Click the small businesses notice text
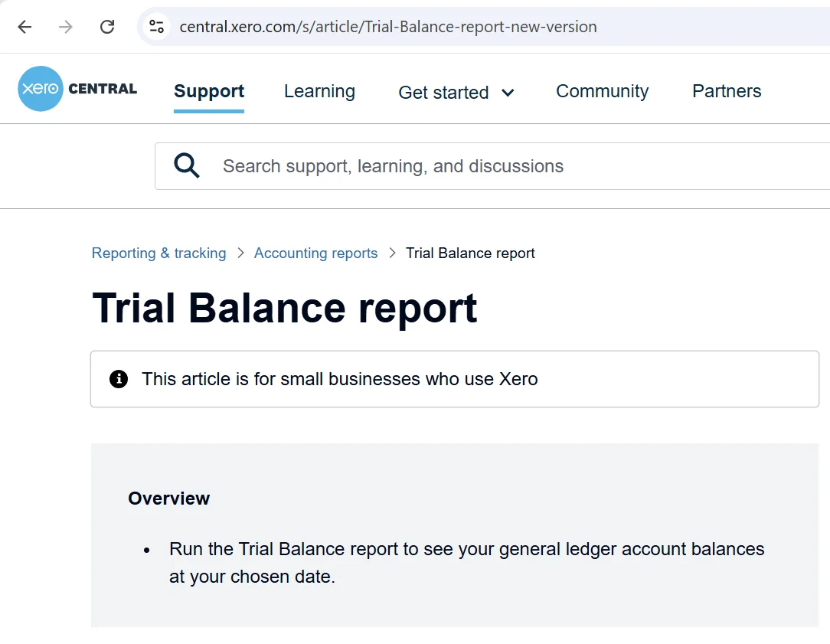Viewport: 830px width, 644px height. (x=339, y=379)
